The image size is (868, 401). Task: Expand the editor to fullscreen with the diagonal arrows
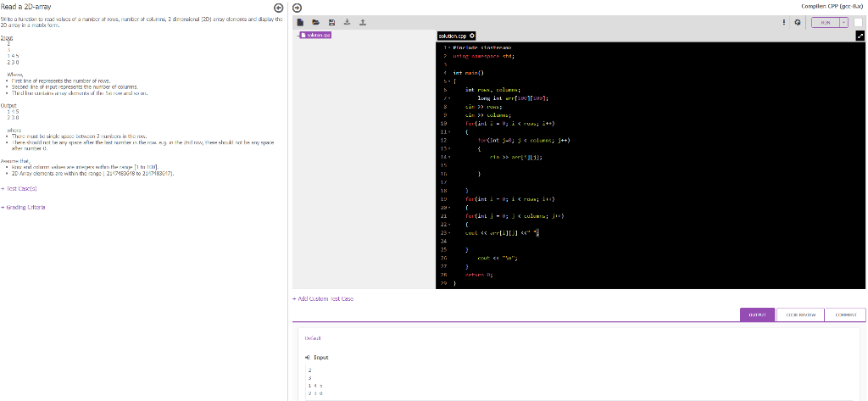[x=860, y=36]
